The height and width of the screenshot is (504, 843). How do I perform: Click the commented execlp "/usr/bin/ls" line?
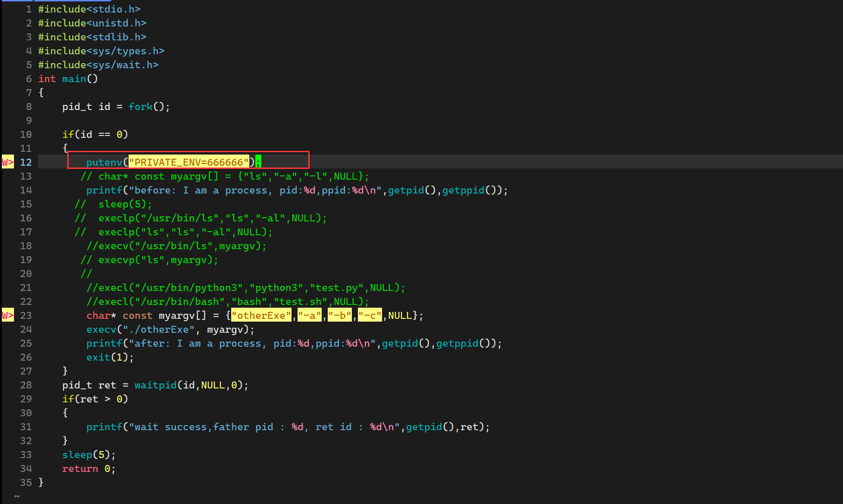pyautogui.click(x=201, y=218)
